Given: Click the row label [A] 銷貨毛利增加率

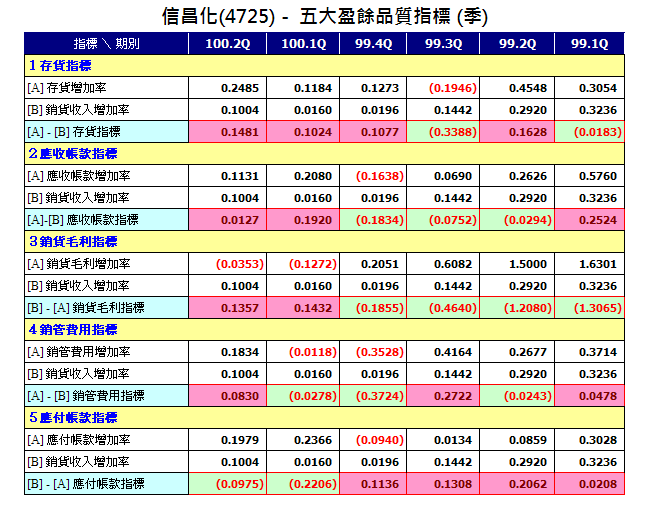Looking at the screenshot, I should pos(79,264).
